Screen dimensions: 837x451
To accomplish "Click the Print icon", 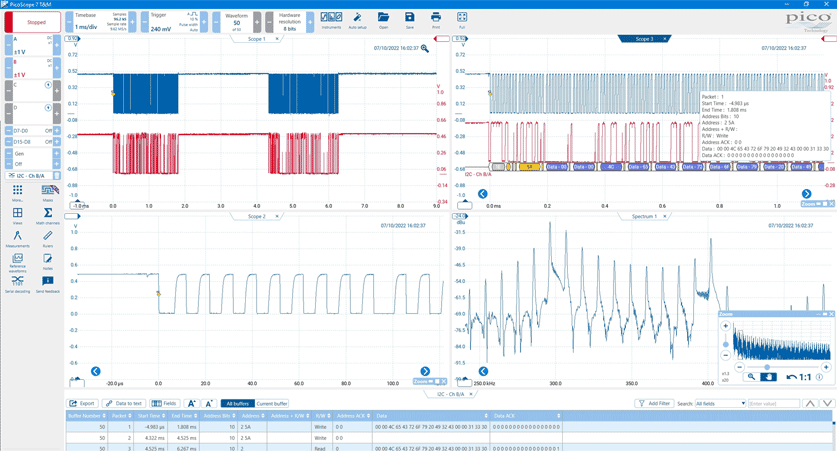I will pos(435,20).
